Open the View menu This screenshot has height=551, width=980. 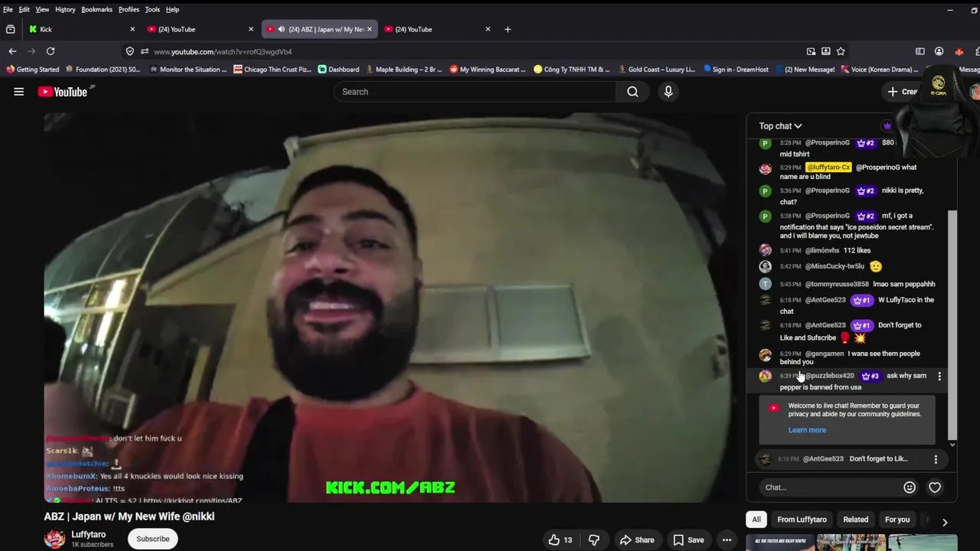tap(42, 9)
